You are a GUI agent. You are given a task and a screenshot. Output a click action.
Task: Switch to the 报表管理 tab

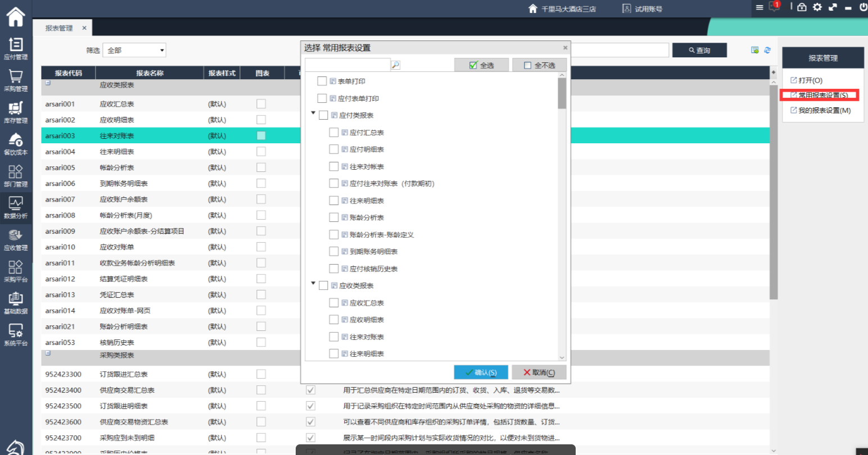(59, 28)
